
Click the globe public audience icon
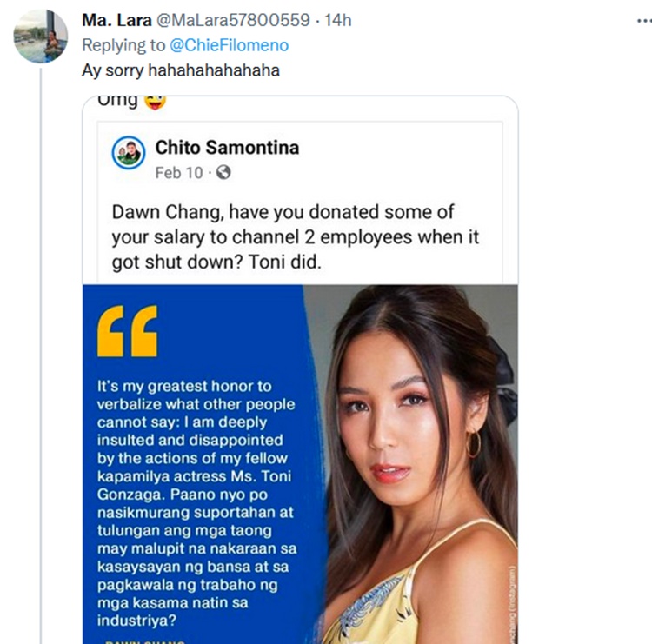(x=223, y=172)
